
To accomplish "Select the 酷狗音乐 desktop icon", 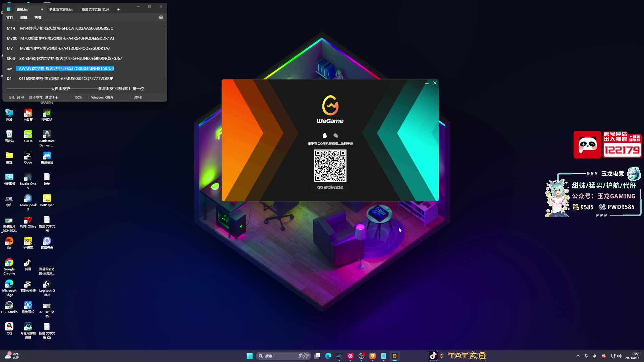I will pos(28,308).
